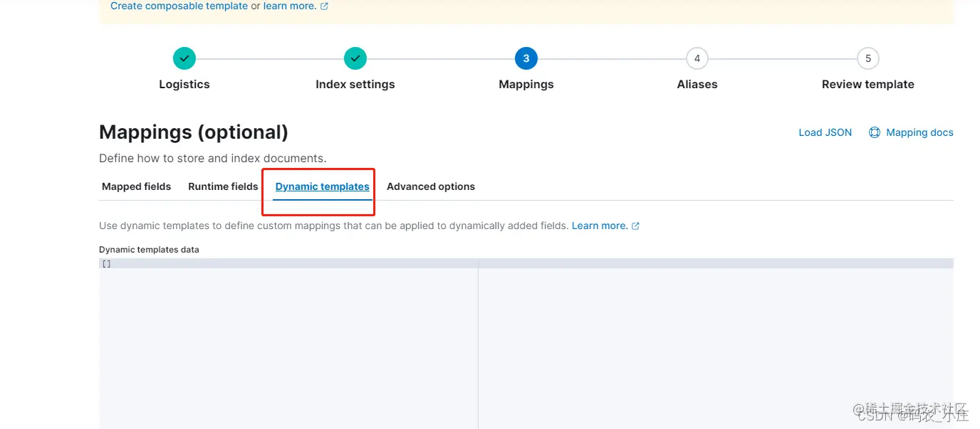This screenshot has width=980, height=429.
Task: Jump to step 5 Review template circle
Action: pos(868,58)
